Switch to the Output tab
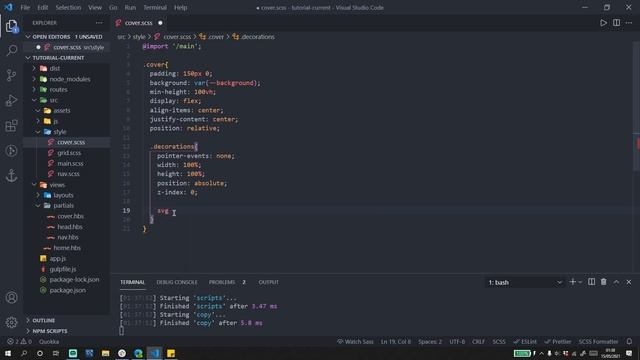The image size is (640, 360). [268, 282]
